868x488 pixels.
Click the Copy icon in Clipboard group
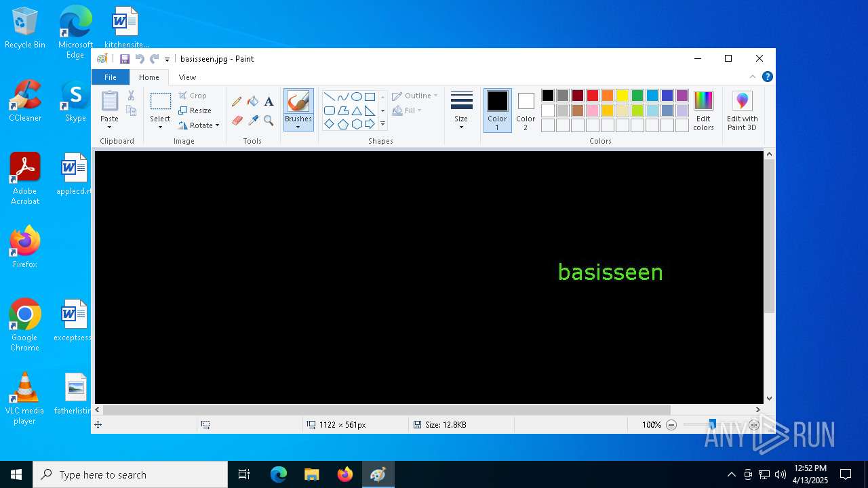(131, 110)
